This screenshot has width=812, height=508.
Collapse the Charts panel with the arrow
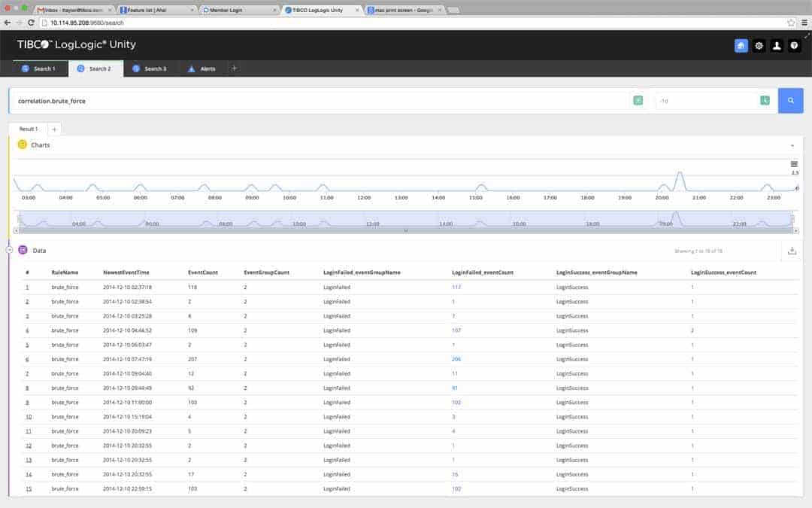point(792,146)
